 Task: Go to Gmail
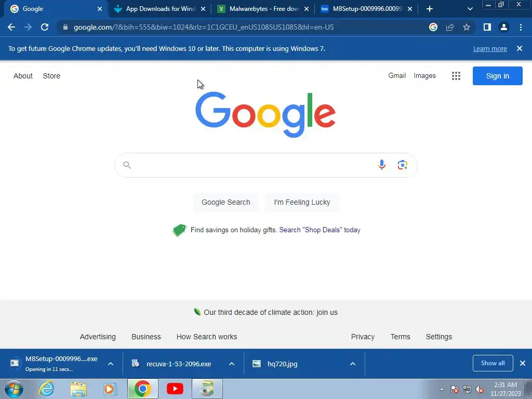point(397,76)
